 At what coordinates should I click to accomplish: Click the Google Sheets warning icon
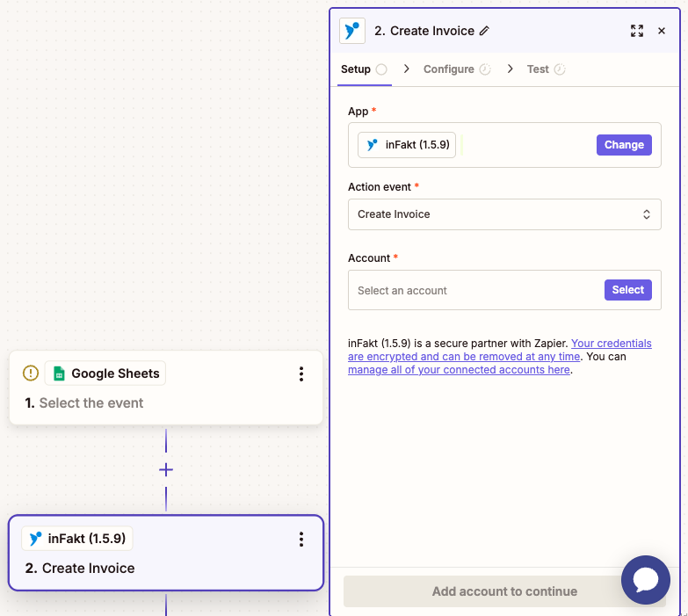tap(31, 373)
